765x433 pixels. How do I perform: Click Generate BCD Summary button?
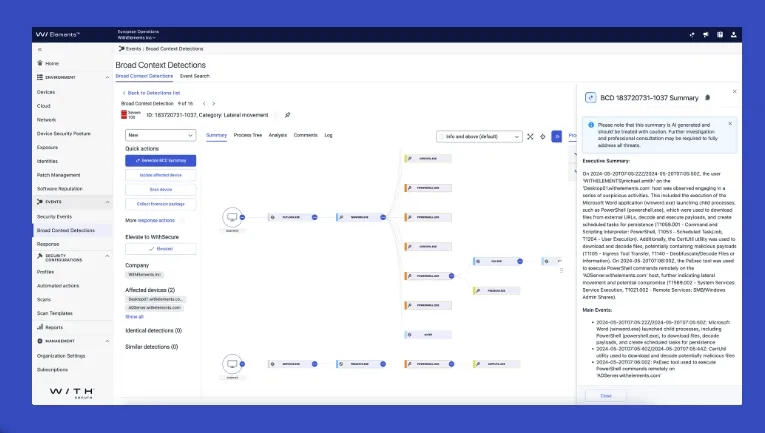(x=161, y=160)
